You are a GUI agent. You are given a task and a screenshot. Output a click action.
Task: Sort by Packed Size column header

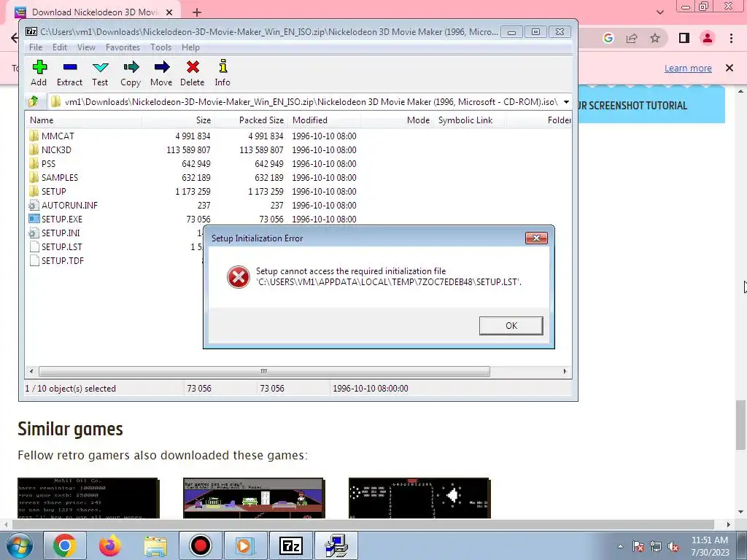click(x=251, y=120)
